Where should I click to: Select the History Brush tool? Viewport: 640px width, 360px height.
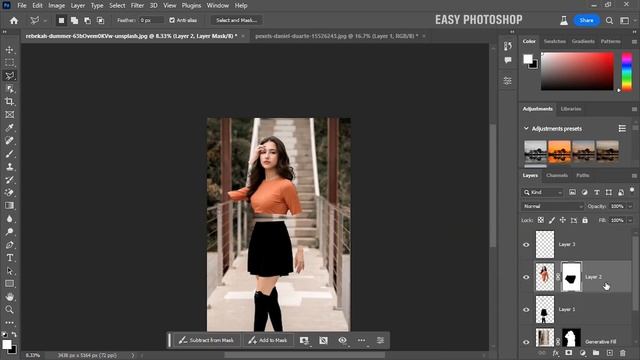9,180
